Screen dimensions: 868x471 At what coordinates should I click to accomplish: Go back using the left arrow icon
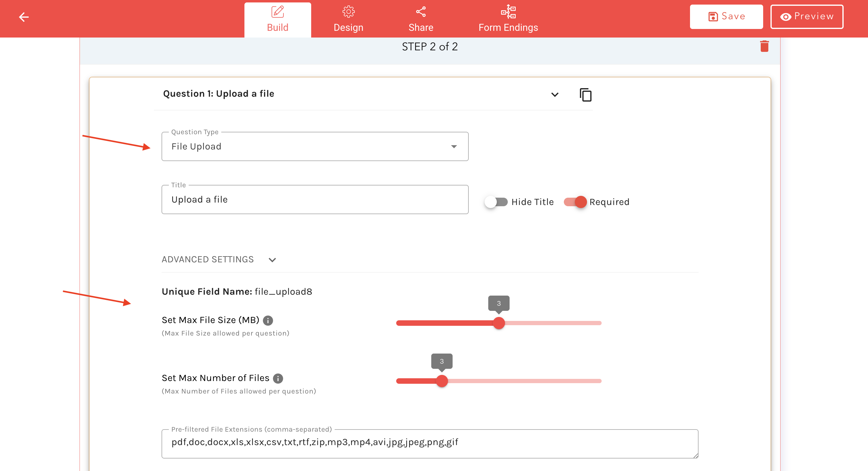[x=23, y=17]
